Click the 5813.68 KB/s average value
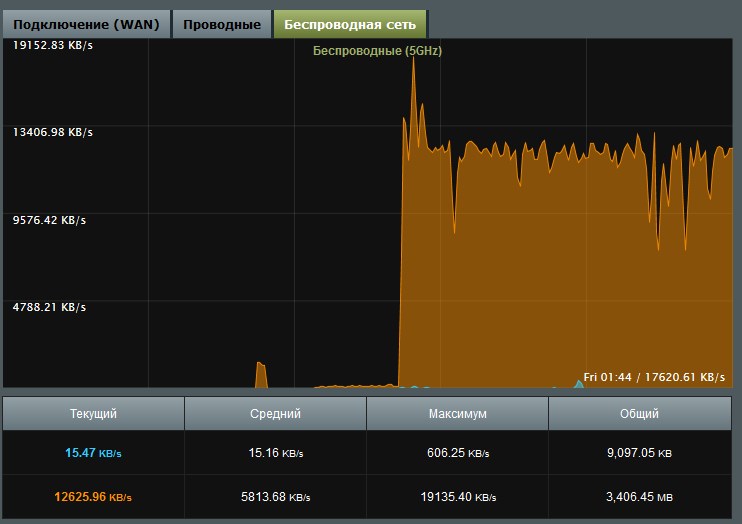The height and width of the screenshot is (524, 742). pos(275,496)
